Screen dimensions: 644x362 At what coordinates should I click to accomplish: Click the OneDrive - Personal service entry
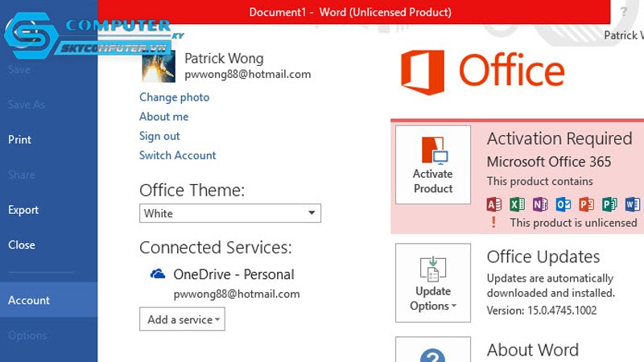pos(233,274)
